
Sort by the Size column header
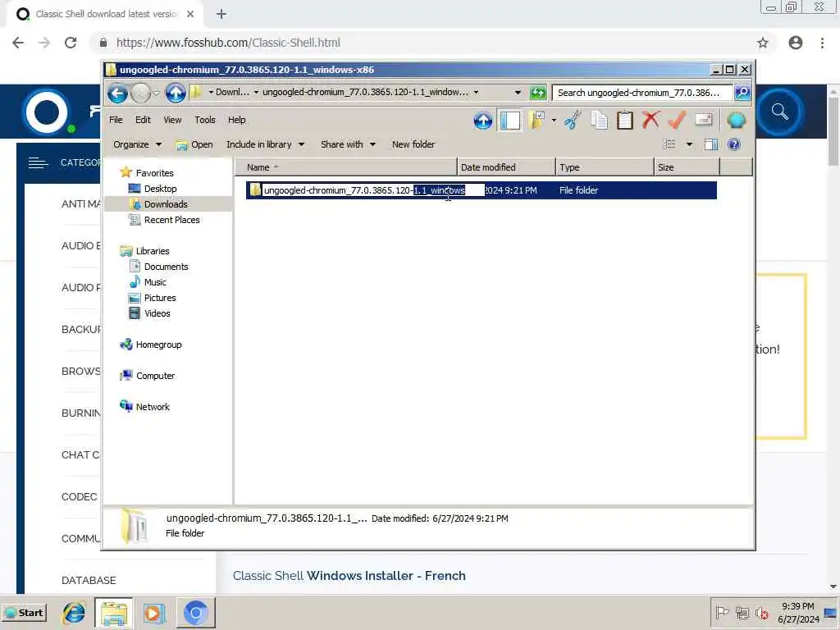point(687,167)
